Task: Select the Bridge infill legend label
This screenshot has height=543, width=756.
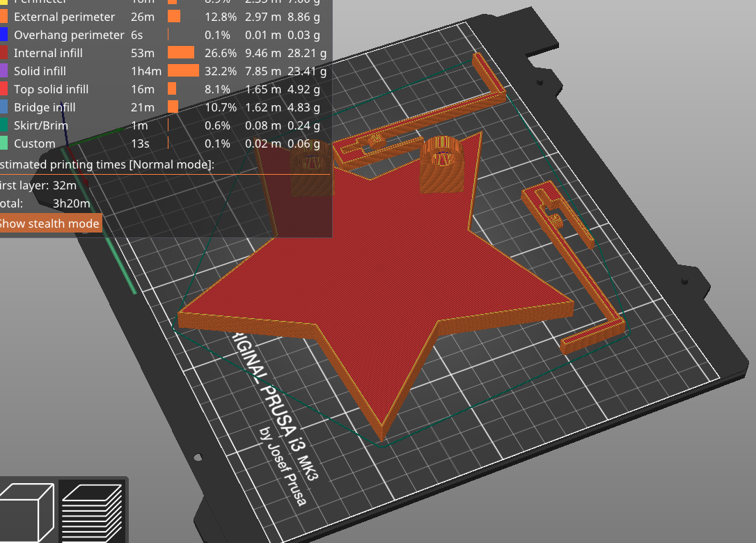Action: (x=45, y=107)
